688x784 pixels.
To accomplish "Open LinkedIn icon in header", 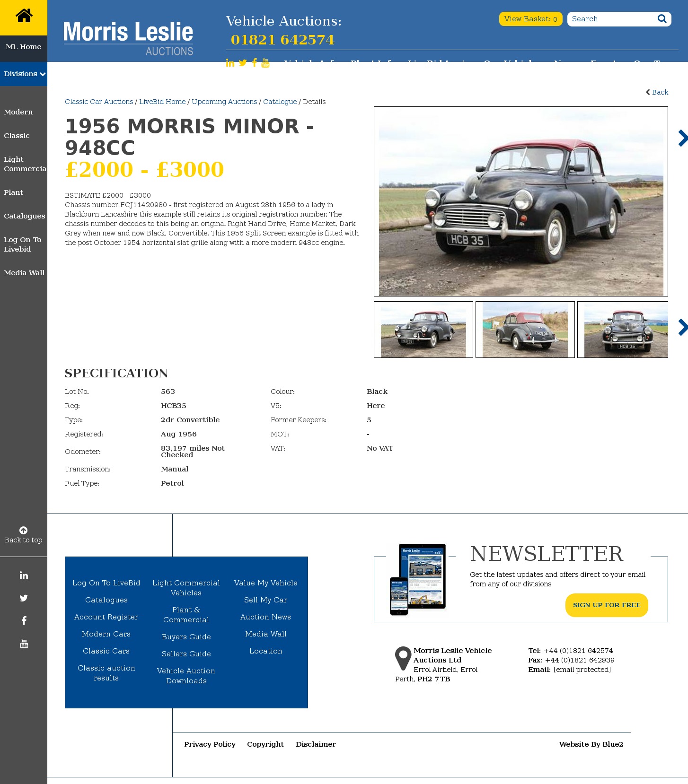I will click(x=230, y=63).
